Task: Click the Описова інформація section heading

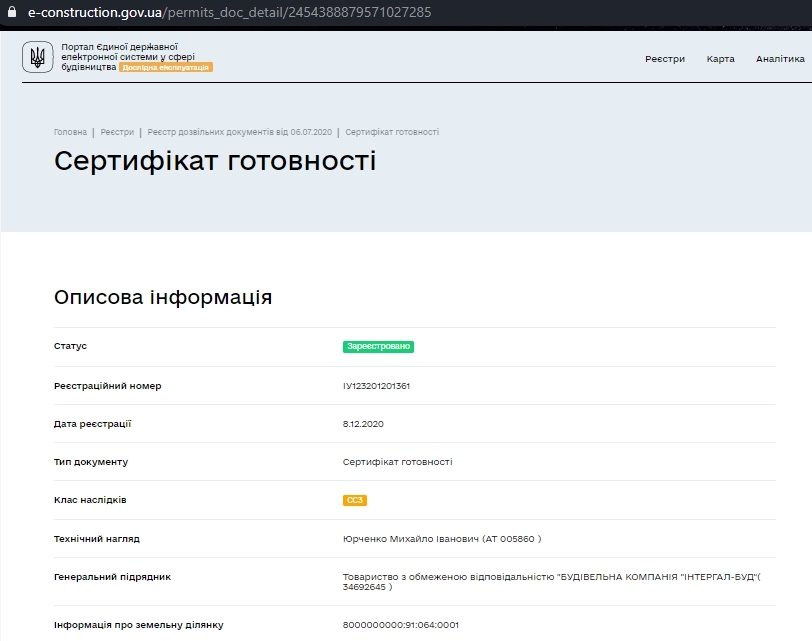Action: click(163, 297)
